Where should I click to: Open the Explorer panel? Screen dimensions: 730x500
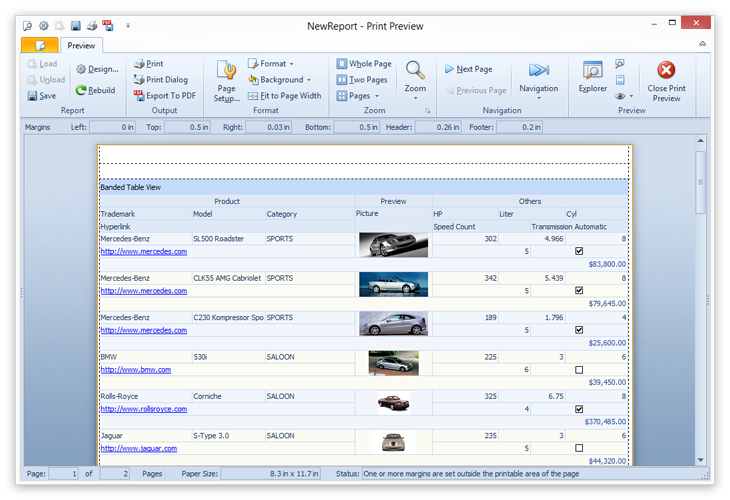coord(592,77)
